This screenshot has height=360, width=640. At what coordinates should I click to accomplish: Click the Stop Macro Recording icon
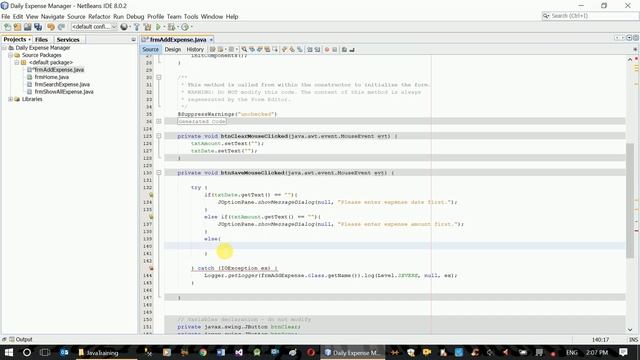pyautogui.click(x=334, y=49)
